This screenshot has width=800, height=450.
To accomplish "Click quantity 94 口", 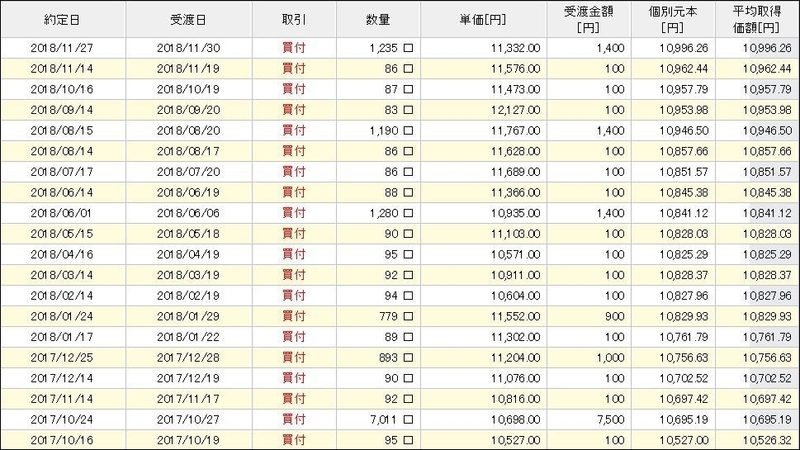I will pyautogui.click(x=398, y=296).
